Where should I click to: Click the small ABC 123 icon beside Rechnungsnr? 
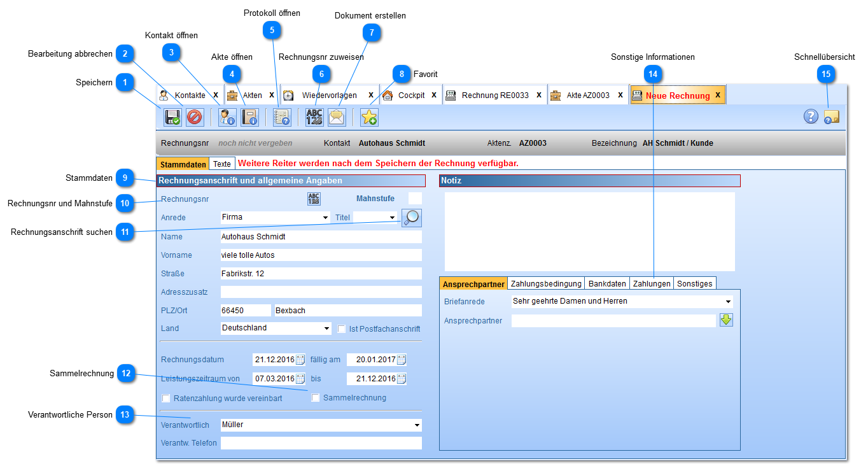(x=314, y=199)
